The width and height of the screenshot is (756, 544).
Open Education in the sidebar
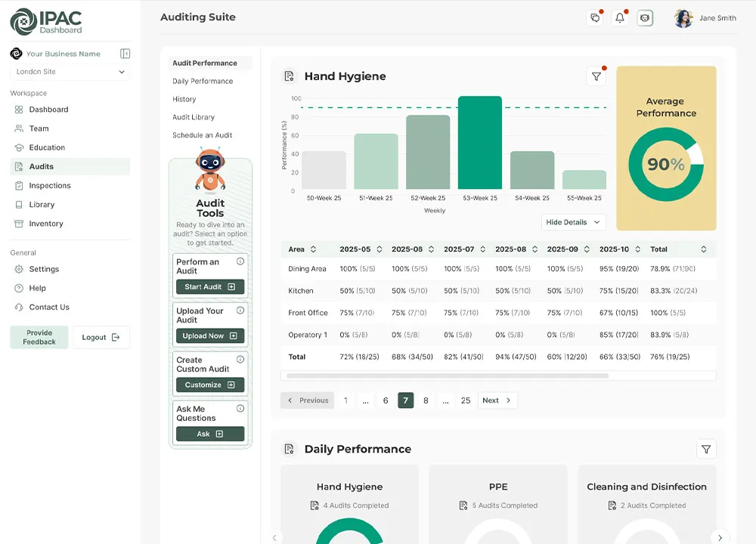pyautogui.click(x=70, y=147)
